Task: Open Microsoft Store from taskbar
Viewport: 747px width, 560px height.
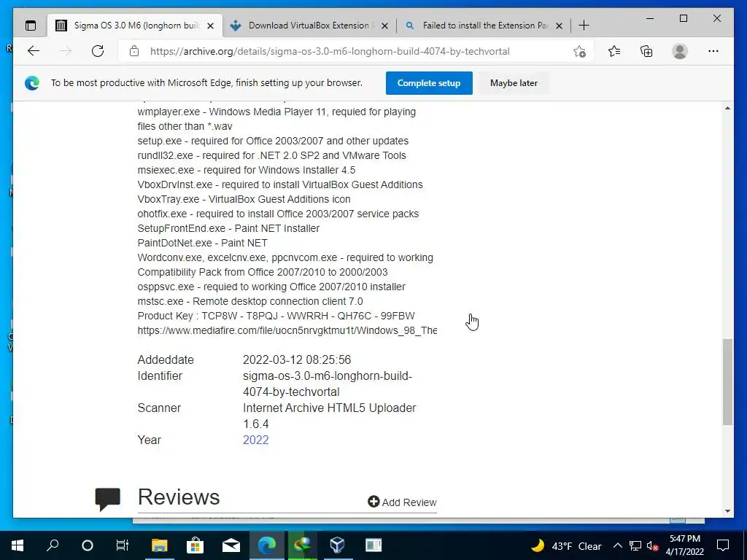Action: [x=195, y=545]
